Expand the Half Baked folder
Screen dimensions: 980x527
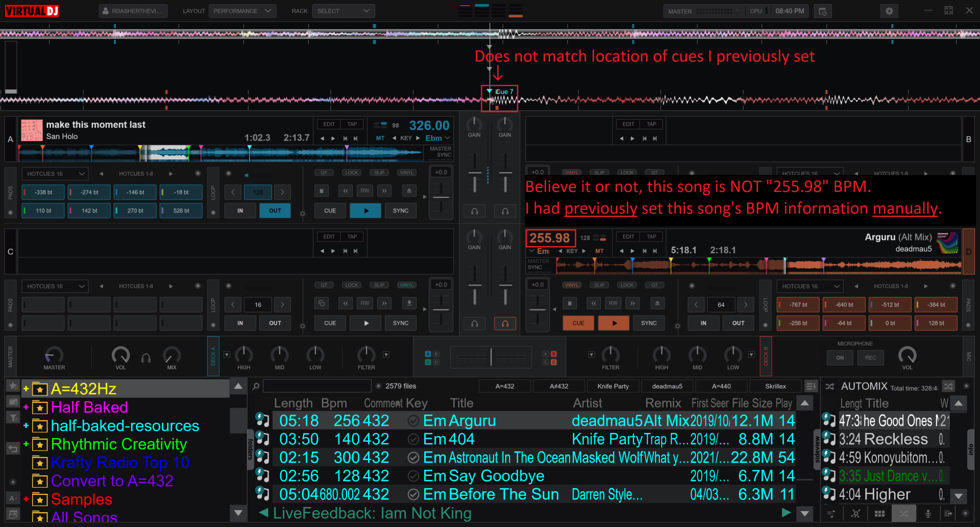26,408
